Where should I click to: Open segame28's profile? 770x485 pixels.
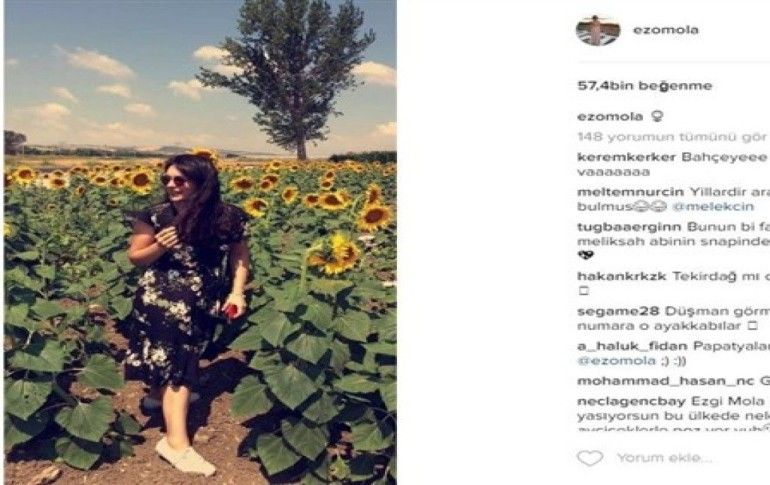(x=618, y=312)
